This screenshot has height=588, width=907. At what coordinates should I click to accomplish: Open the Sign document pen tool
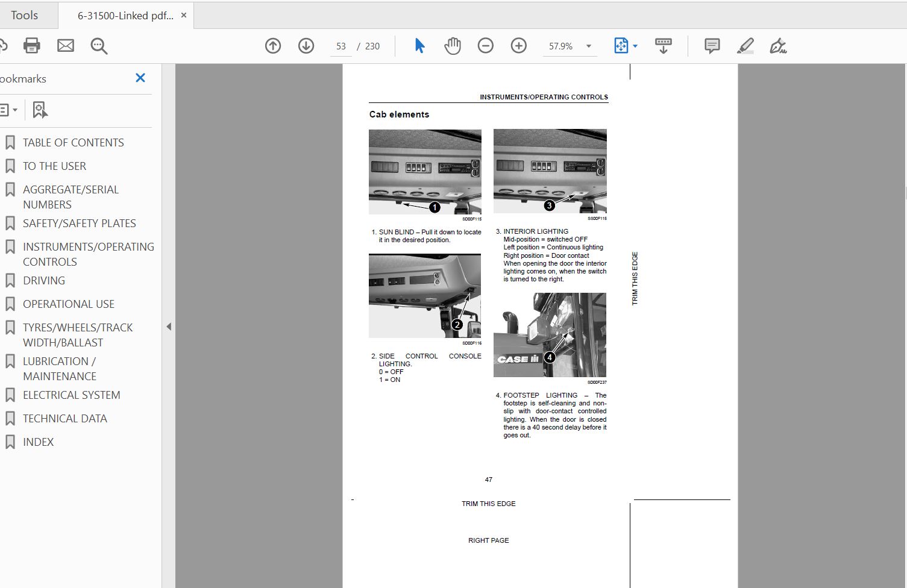[x=778, y=46]
